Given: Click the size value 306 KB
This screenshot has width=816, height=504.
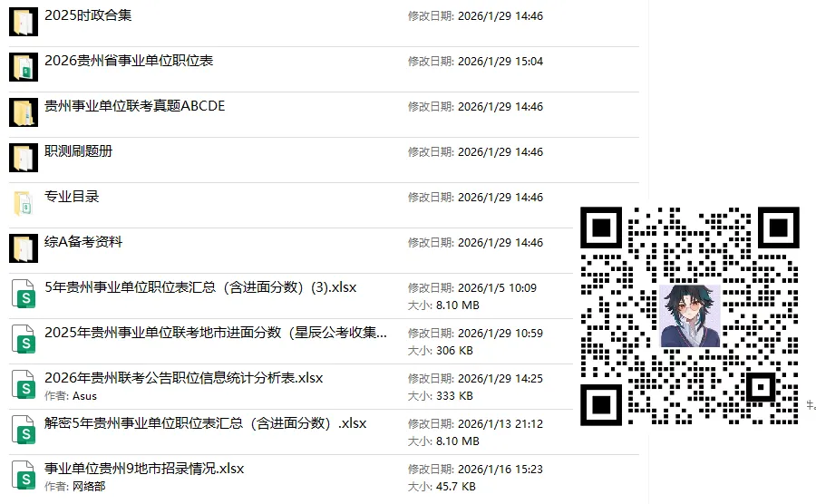Looking at the screenshot, I should (454, 351).
